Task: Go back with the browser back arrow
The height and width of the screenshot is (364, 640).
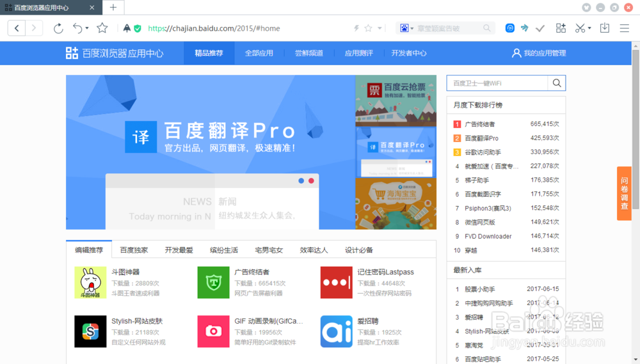Action: pyautogui.click(x=17, y=28)
